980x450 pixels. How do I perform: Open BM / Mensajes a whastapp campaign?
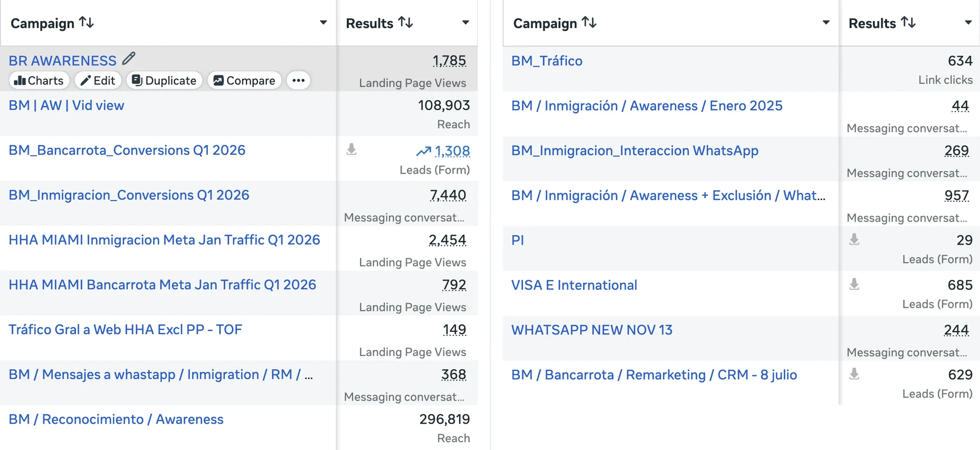point(161,375)
